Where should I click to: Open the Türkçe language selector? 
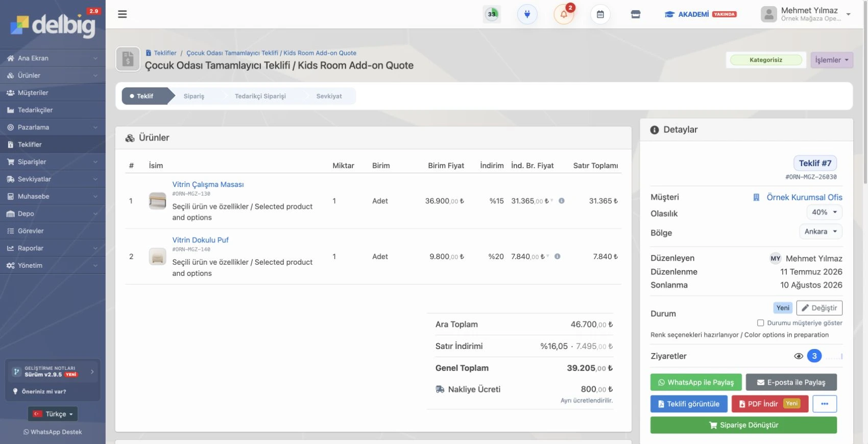(53, 414)
